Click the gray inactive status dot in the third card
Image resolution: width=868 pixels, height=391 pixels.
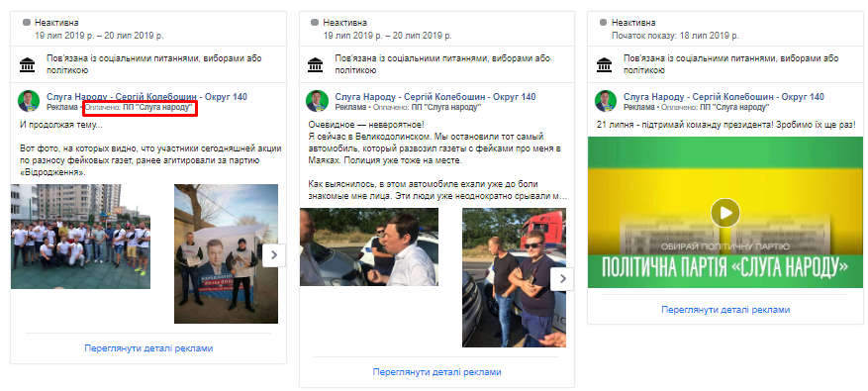pos(604,23)
